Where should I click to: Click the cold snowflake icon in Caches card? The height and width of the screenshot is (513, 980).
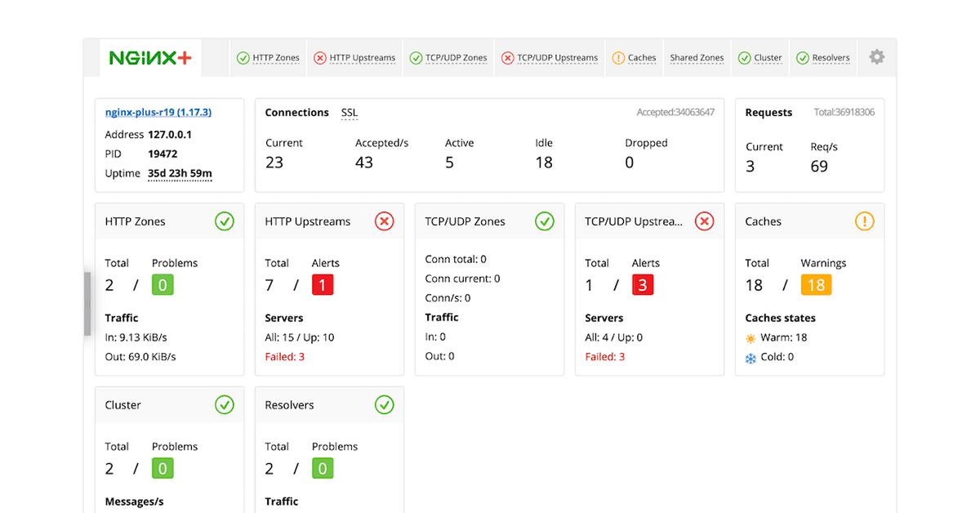point(750,356)
